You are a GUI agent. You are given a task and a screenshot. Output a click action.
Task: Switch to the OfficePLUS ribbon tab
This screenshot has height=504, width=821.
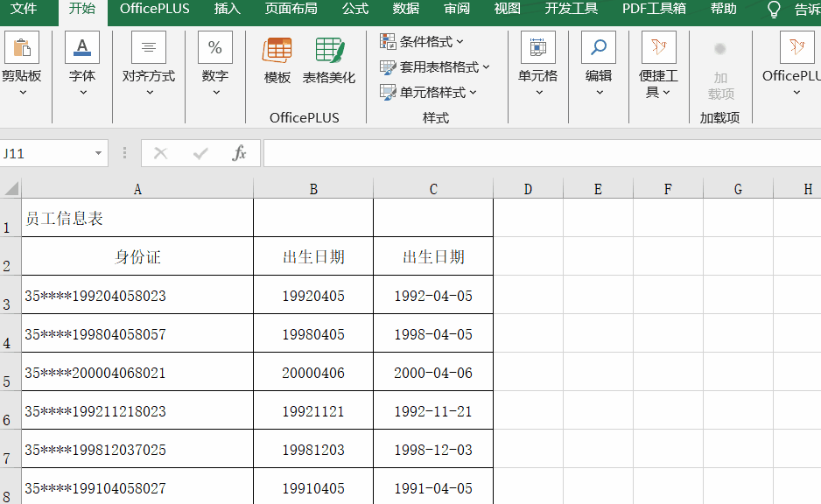[154, 9]
